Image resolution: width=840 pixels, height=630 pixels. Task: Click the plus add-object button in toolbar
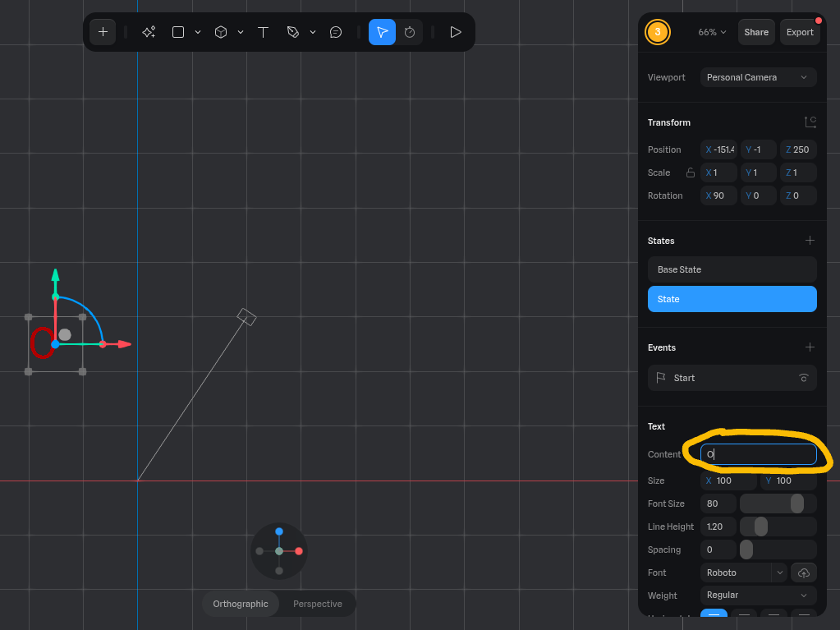[x=103, y=32]
